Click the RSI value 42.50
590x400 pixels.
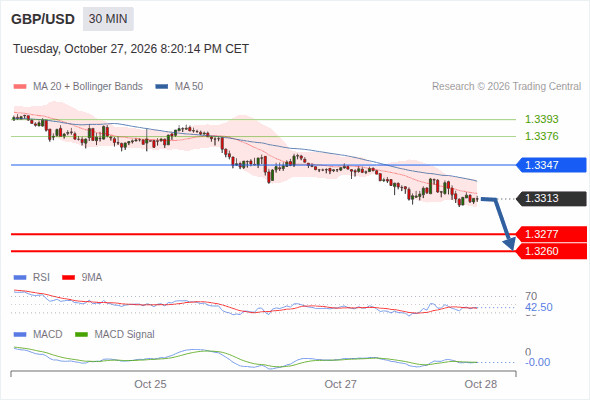pyautogui.click(x=539, y=307)
